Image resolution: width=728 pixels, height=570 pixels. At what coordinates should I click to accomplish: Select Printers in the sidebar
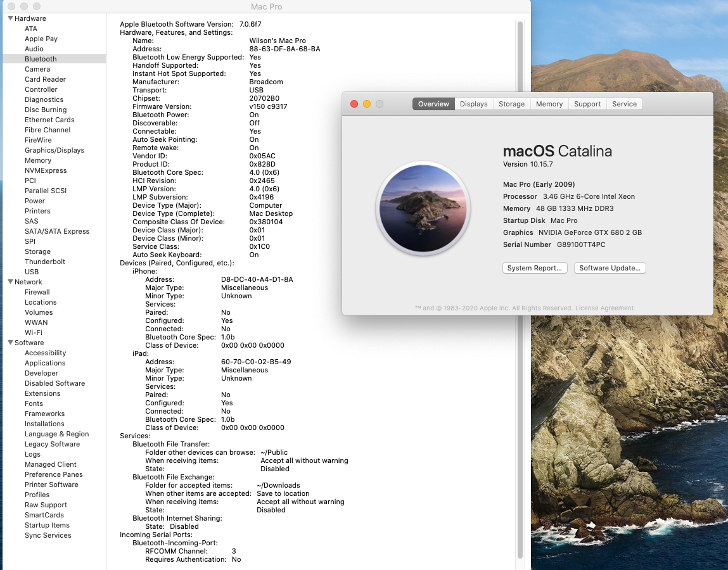[x=37, y=211]
